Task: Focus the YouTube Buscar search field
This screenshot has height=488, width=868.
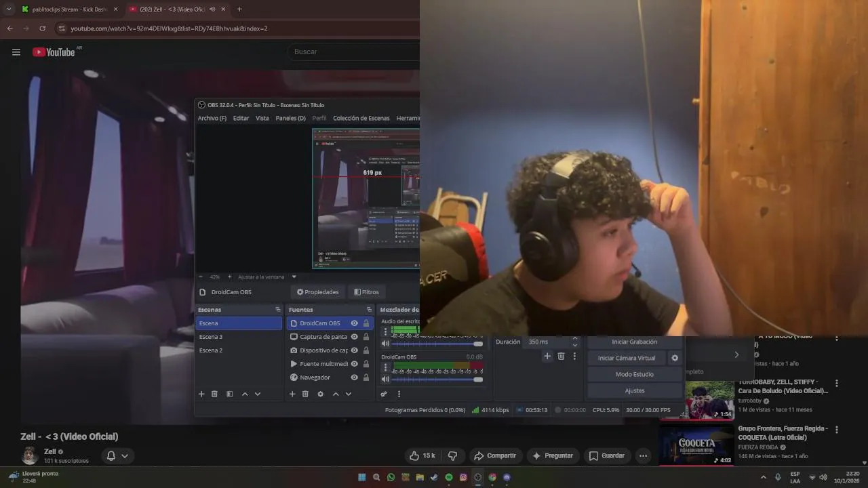Action: (353, 52)
